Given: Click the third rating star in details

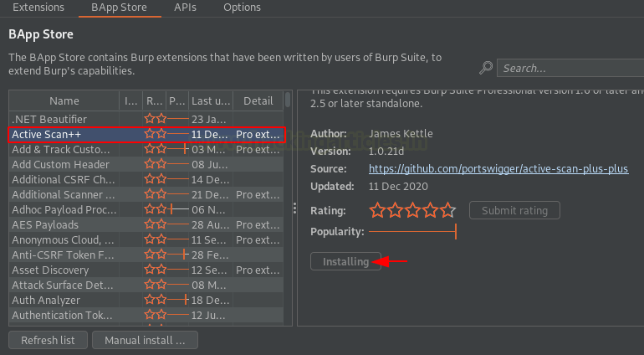Looking at the screenshot, I should pos(413,210).
